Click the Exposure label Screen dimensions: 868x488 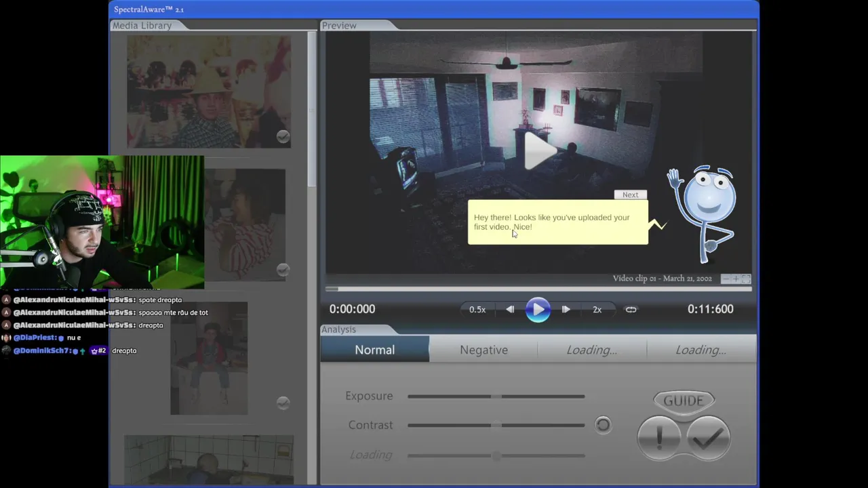[369, 396]
